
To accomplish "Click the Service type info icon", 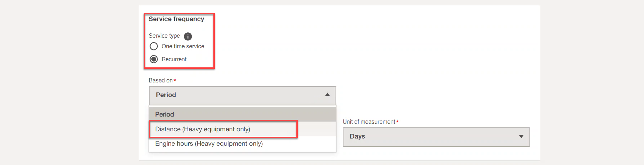I will (188, 36).
